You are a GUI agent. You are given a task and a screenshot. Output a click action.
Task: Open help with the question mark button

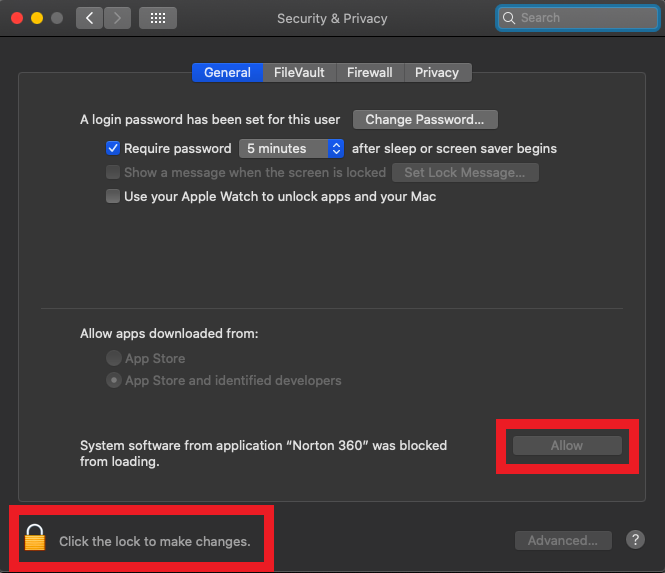635,540
